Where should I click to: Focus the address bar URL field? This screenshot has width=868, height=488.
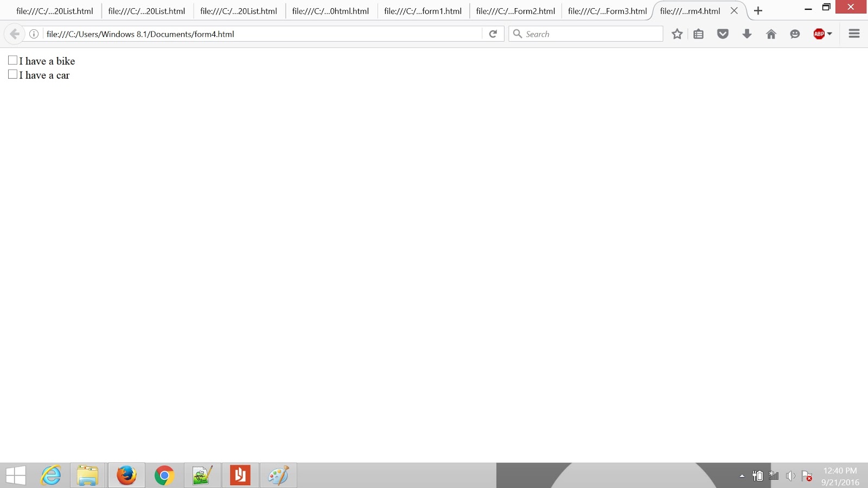pyautogui.click(x=263, y=34)
